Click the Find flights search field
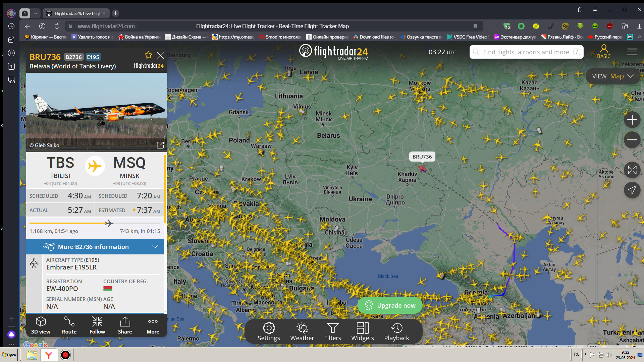This screenshot has width=644, height=362. click(526, 52)
